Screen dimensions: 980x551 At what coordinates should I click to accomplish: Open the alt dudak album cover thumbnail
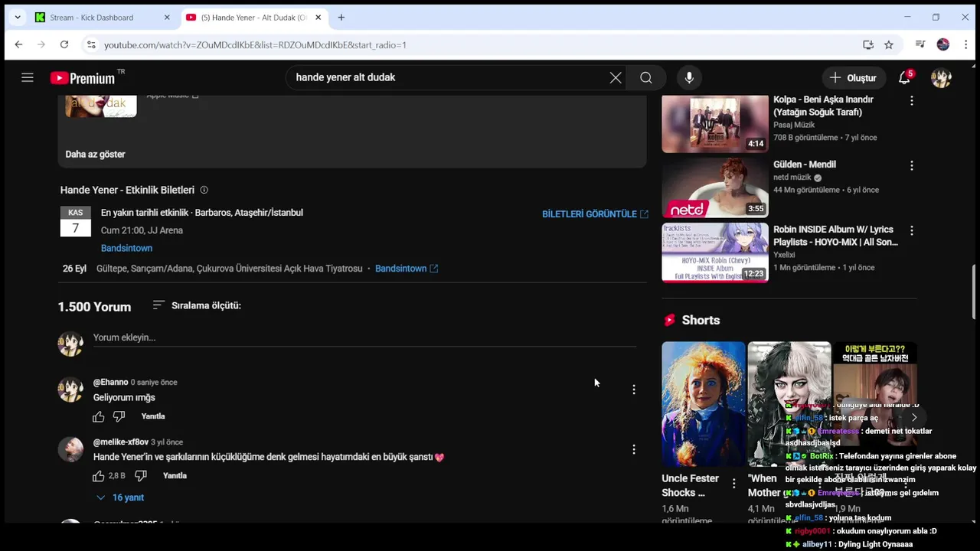tap(101, 106)
